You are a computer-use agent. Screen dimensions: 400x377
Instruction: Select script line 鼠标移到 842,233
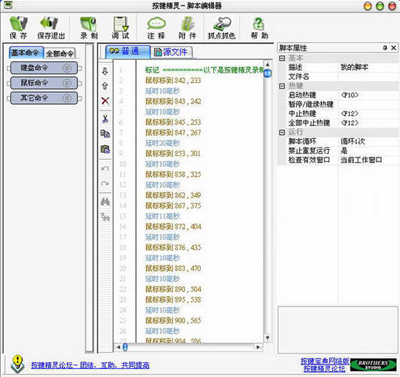(x=173, y=80)
